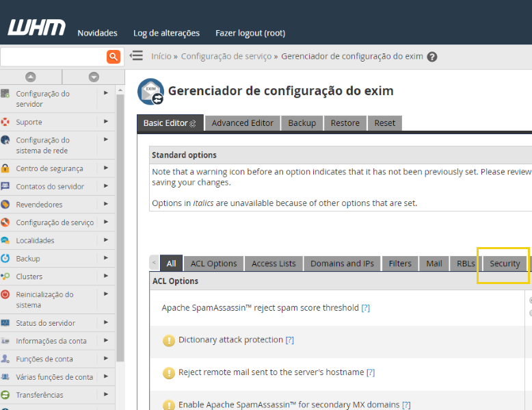Select the Domains and IPs tab
532x410 pixels.
coord(342,264)
